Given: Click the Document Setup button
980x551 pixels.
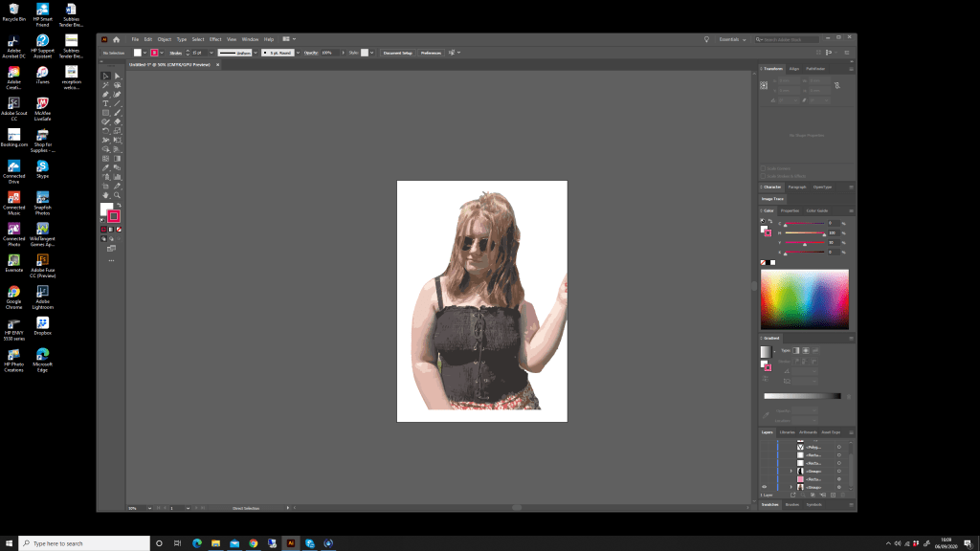Looking at the screenshot, I should pyautogui.click(x=398, y=53).
